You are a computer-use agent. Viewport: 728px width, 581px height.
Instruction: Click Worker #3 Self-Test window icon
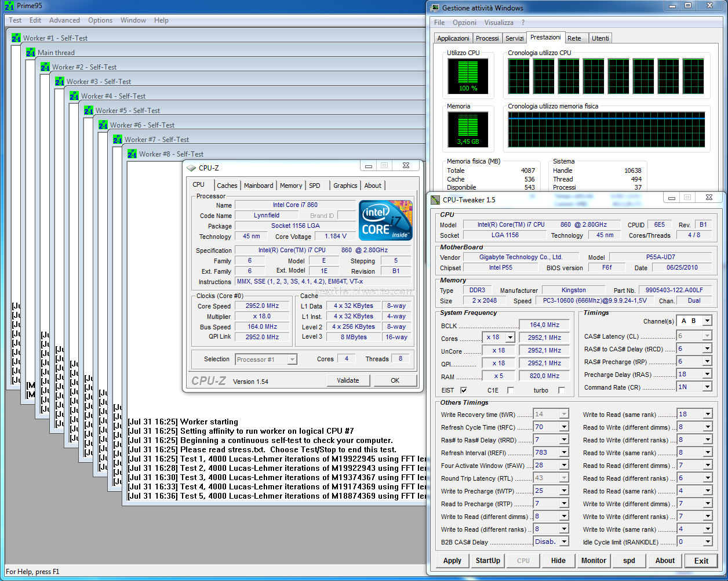click(60, 81)
